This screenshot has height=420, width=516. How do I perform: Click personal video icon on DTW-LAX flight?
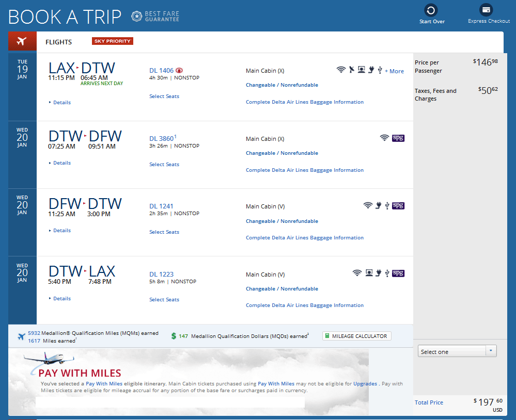369,273
